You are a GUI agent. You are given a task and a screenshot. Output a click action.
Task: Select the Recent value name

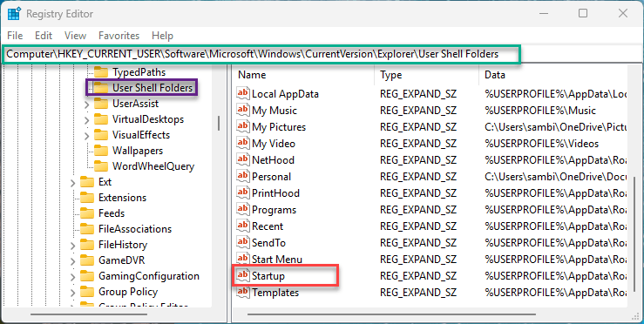[268, 226]
